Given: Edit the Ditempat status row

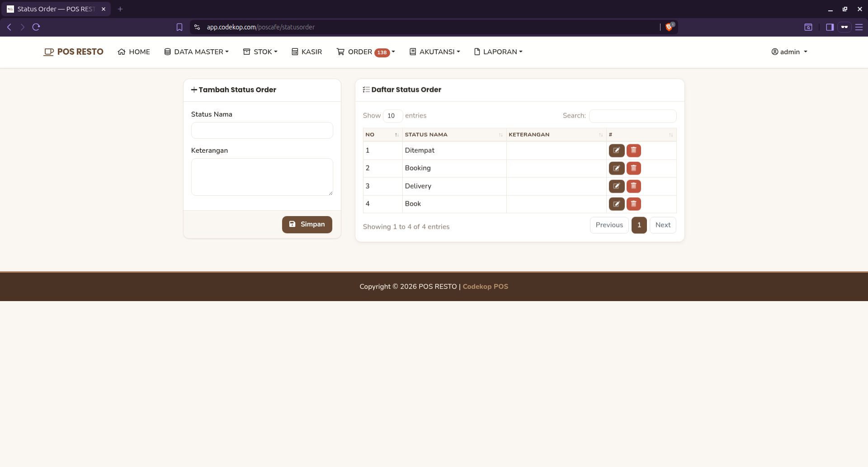Looking at the screenshot, I should (617, 151).
